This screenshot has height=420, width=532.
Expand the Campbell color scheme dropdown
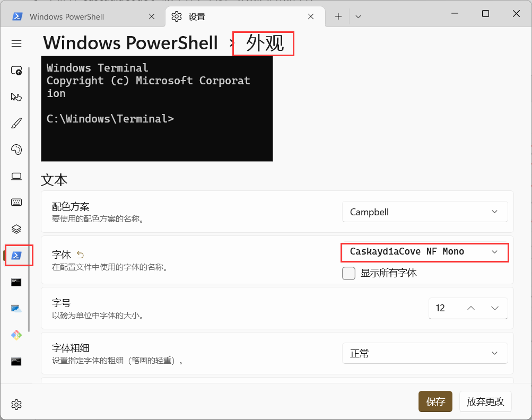425,212
